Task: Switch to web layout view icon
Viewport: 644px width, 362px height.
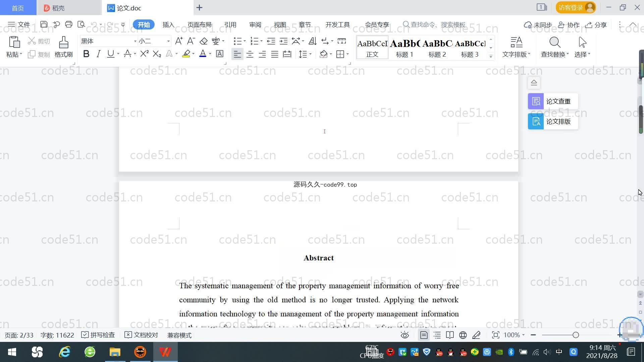Action: click(x=463, y=335)
